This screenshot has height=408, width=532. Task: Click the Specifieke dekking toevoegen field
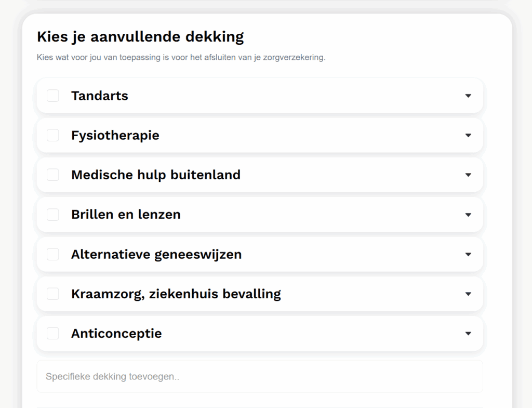pos(260,376)
